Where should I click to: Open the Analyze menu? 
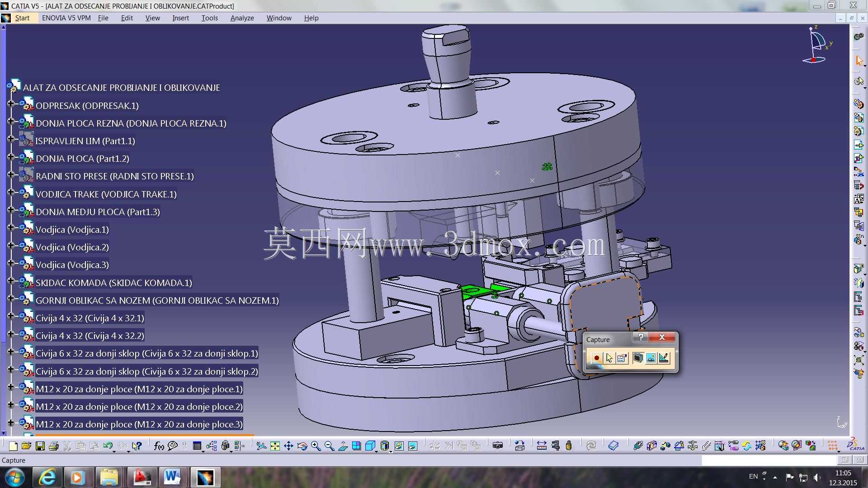click(242, 18)
